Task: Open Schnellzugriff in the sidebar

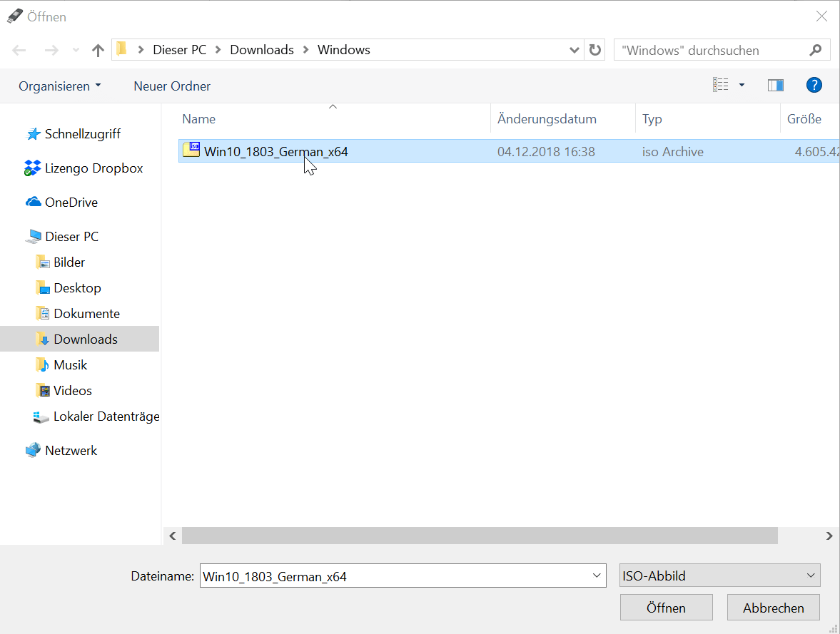Action: pyautogui.click(x=83, y=134)
